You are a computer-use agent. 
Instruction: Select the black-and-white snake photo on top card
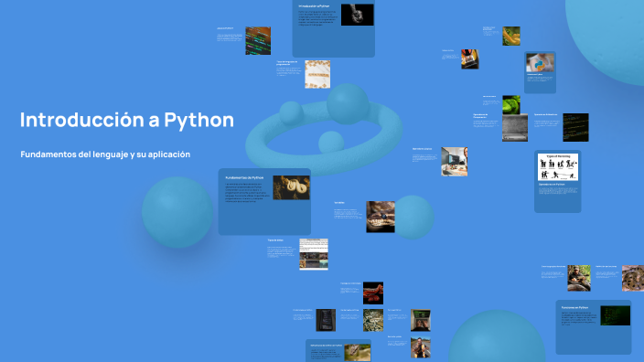point(358,15)
